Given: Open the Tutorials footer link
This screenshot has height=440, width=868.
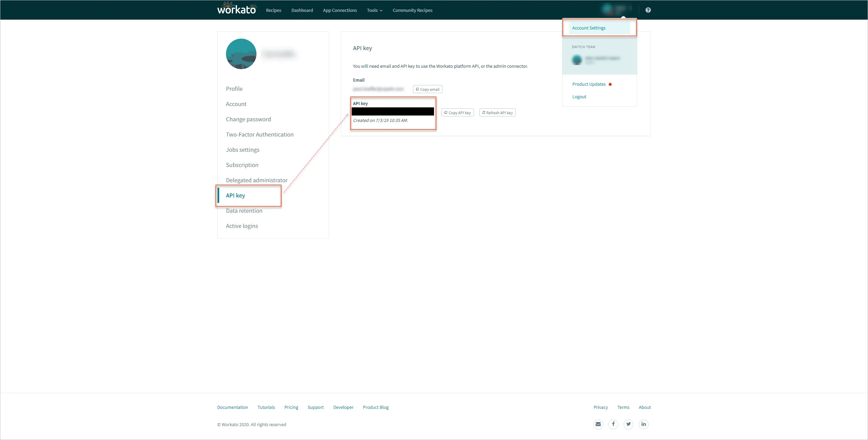Looking at the screenshot, I should [x=266, y=407].
